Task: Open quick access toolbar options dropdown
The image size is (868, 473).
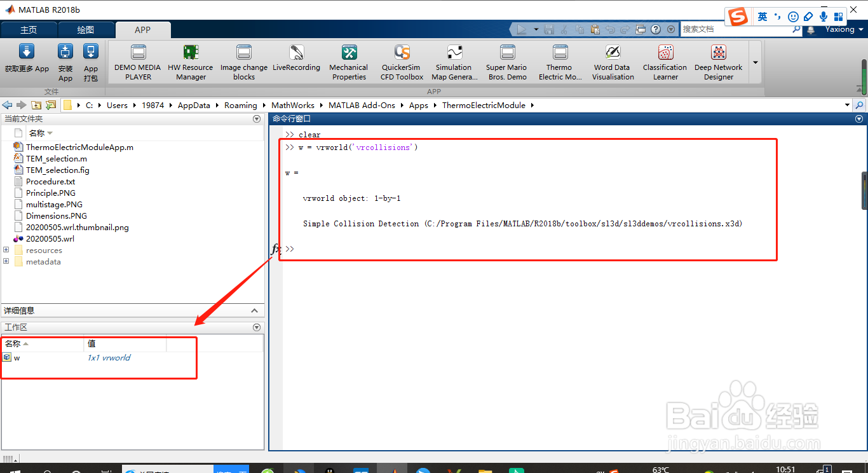Action: point(671,29)
